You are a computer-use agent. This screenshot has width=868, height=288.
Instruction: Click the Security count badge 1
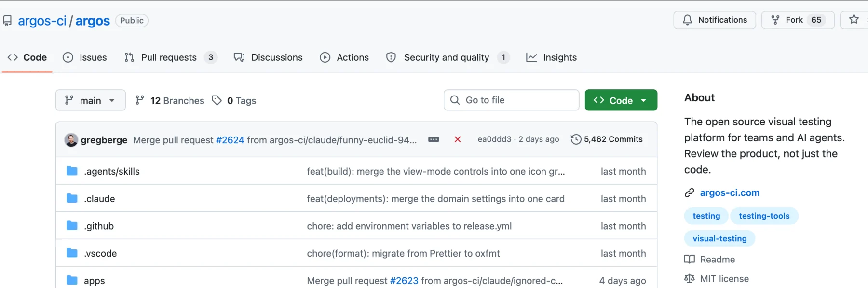[x=503, y=57]
